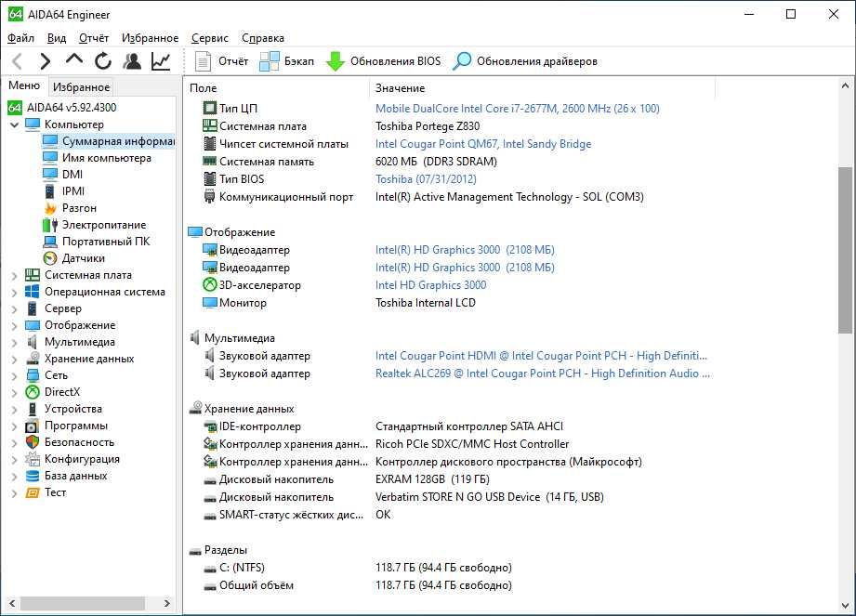Screen dimensions: 856x616
Task: Open Обновления BIOS
Action: 383,61
